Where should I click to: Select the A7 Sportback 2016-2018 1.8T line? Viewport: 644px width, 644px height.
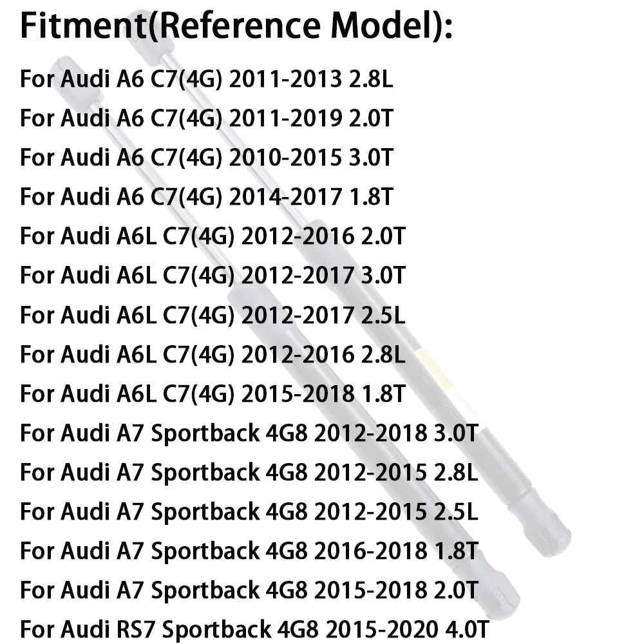tap(249, 551)
